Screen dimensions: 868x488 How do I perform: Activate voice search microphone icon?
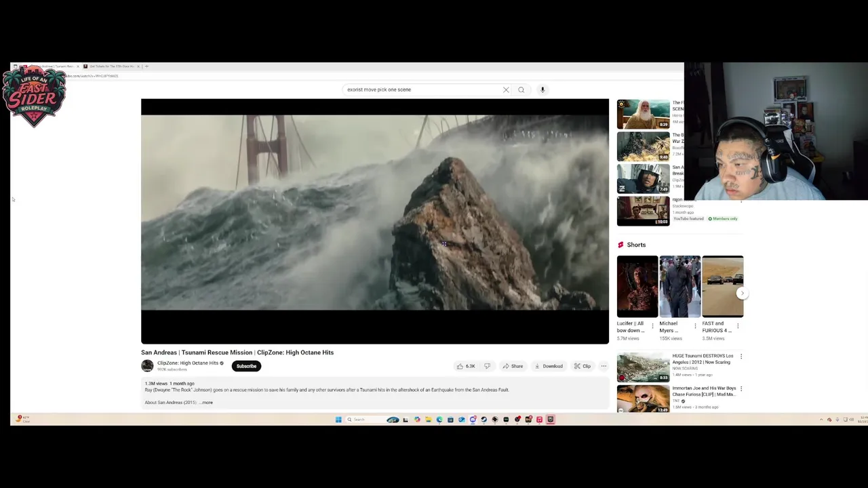pos(542,89)
